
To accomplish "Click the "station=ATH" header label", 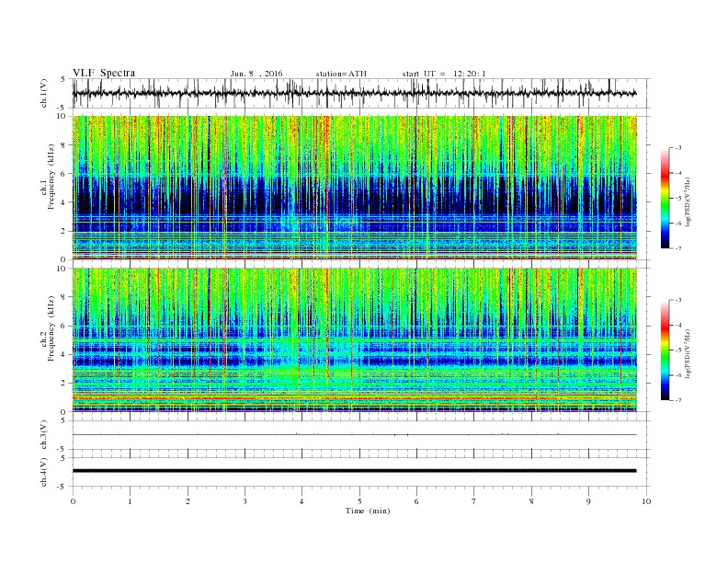I will [x=341, y=74].
